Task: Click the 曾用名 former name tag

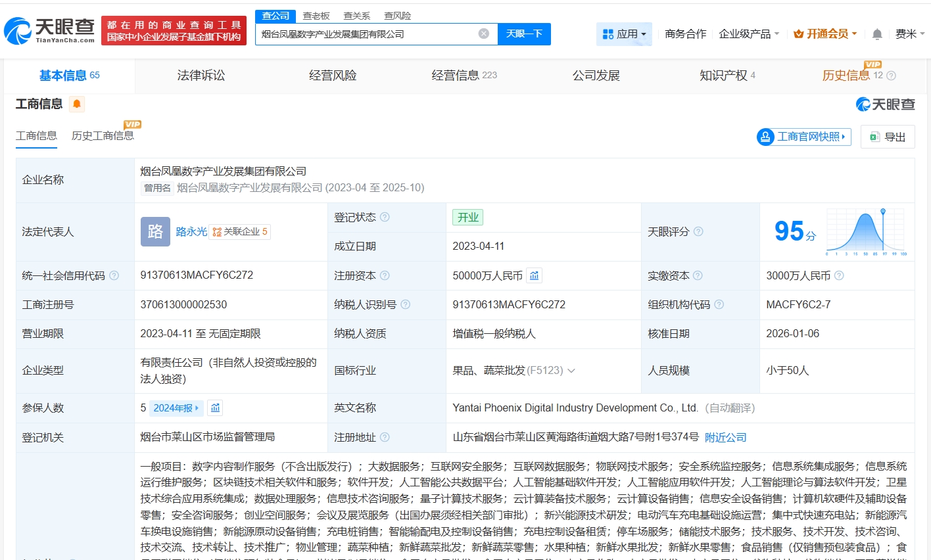Action: pos(157,188)
